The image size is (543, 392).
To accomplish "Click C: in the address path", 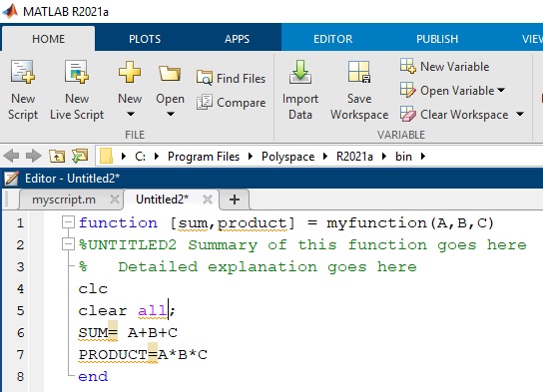I will click(x=140, y=157).
